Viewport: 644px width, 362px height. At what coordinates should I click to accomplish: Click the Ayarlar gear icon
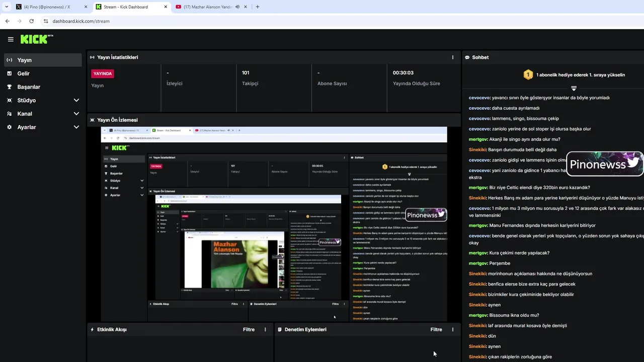(9, 127)
